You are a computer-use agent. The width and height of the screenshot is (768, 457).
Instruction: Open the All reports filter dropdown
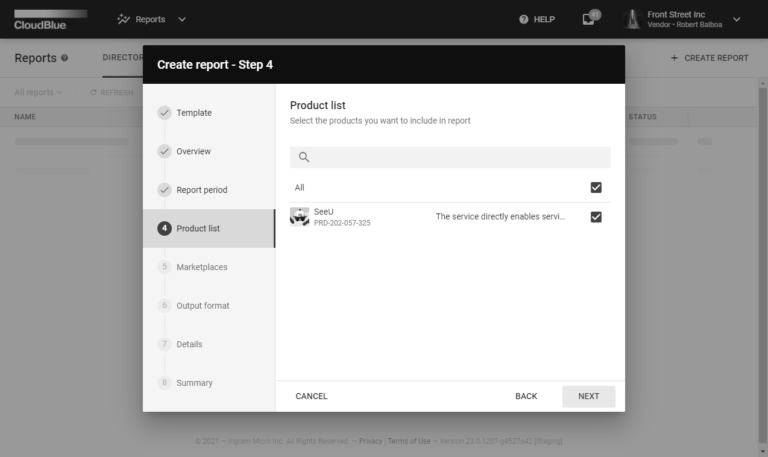coord(38,92)
